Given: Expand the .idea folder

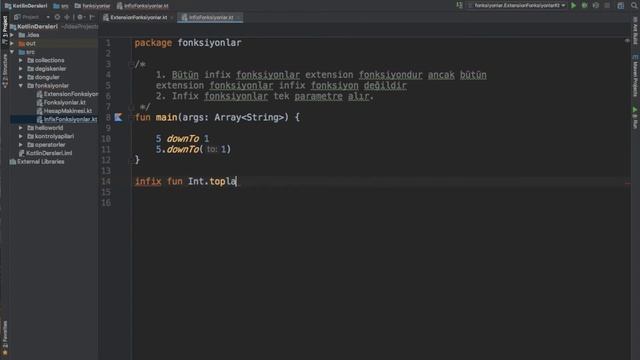Looking at the screenshot, I should [x=12, y=35].
